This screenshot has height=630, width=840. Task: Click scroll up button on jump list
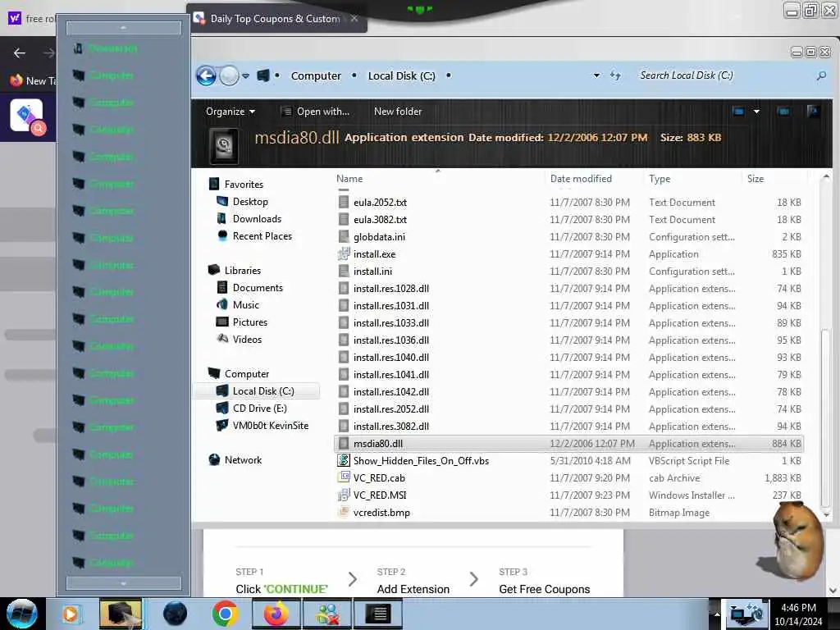pos(124,28)
